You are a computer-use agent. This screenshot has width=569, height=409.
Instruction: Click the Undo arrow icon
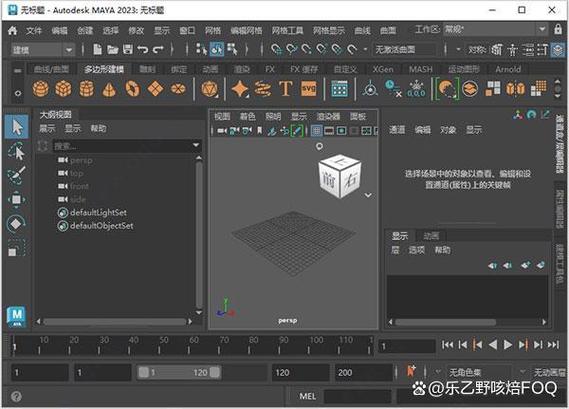coord(143,49)
